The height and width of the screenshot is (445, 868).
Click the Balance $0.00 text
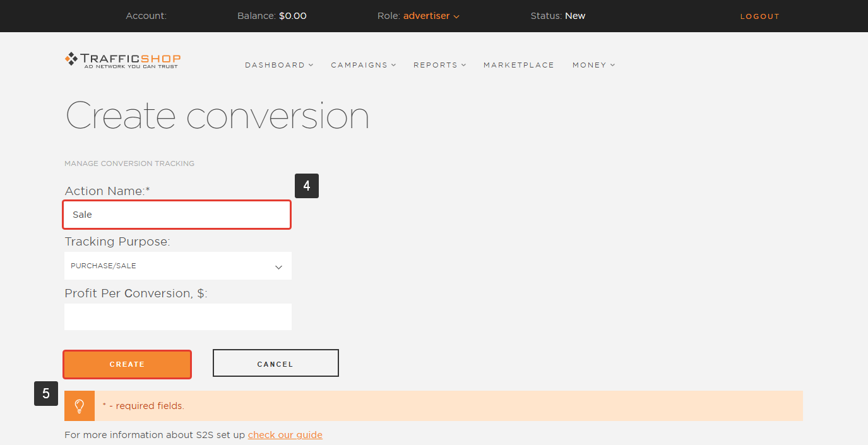272,16
